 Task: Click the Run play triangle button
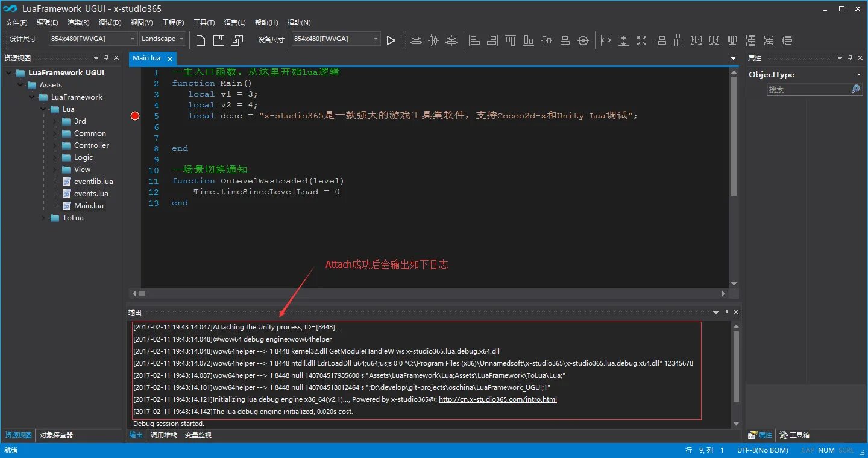391,40
